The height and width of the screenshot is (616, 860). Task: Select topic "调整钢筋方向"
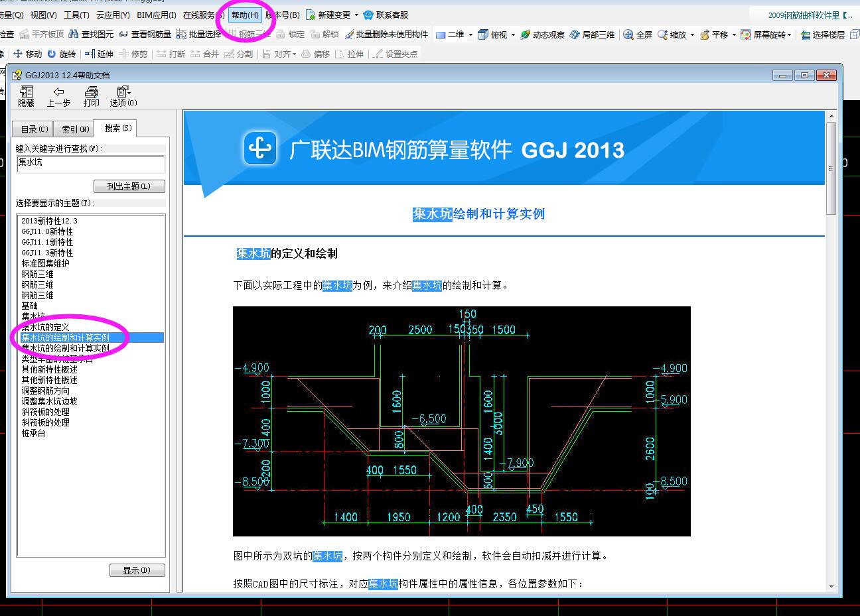pos(45,391)
